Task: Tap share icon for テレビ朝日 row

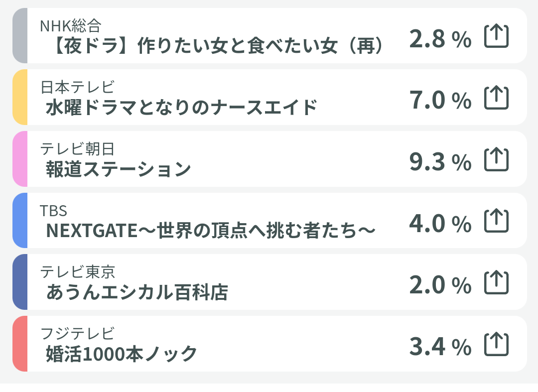Action: pyautogui.click(x=496, y=159)
